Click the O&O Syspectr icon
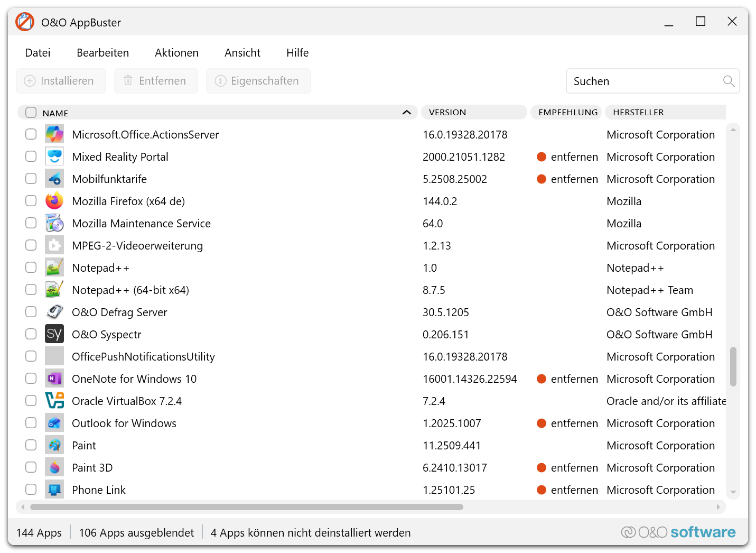The width and height of the screenshot is (756, 553). click(x=54, y=335)
